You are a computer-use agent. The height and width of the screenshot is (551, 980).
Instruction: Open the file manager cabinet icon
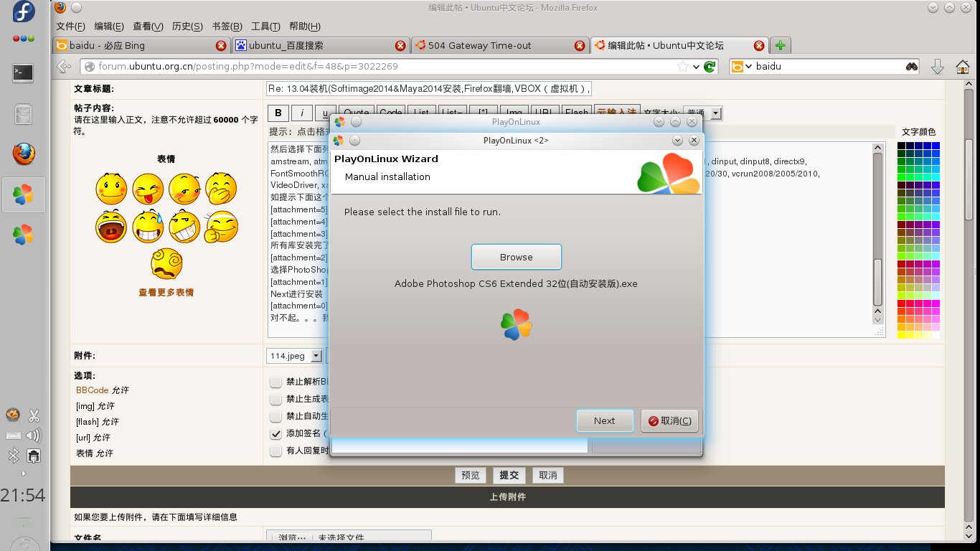(24, 114)
